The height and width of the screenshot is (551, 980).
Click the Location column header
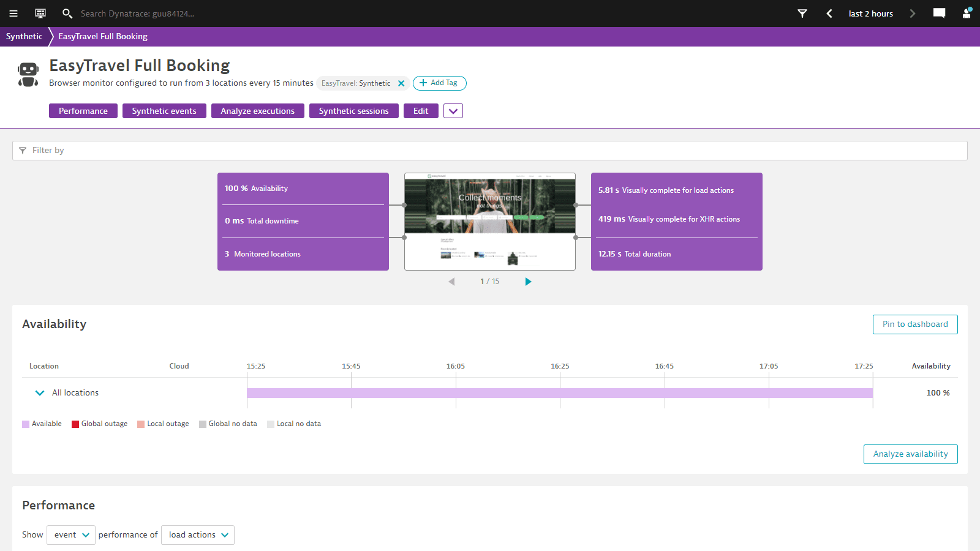44,366
